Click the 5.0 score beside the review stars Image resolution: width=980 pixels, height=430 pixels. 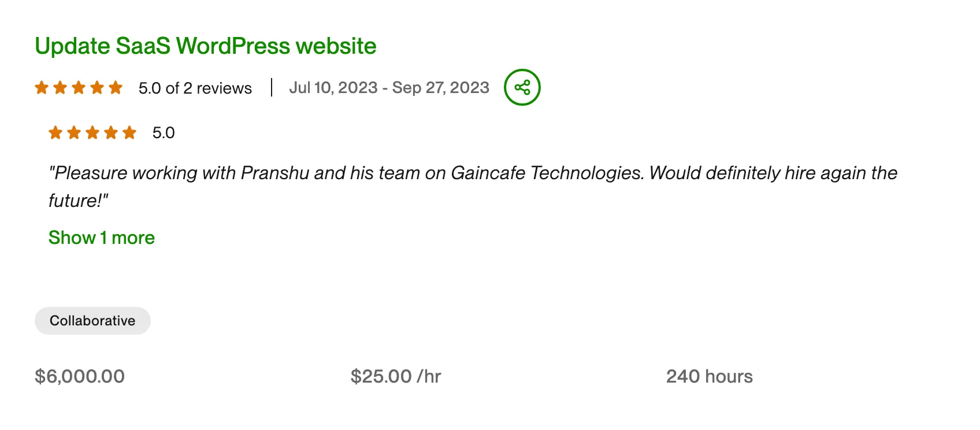[164, 133]
